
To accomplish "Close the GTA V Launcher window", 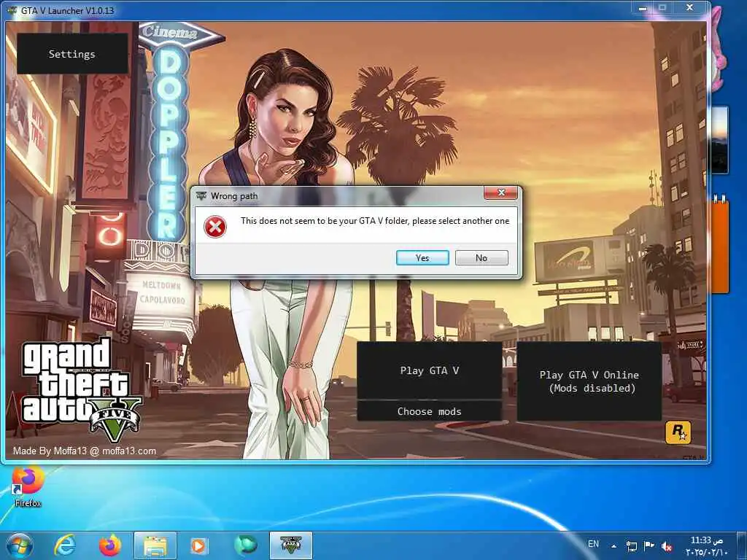I will (689, 7).
